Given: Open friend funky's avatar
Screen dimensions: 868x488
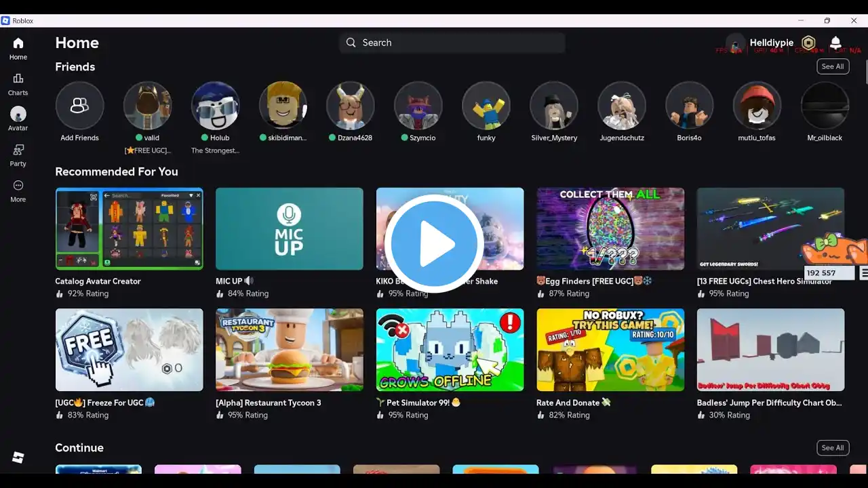Looking at the screenshot, I should pyautogui.click(x=486, y=106).
